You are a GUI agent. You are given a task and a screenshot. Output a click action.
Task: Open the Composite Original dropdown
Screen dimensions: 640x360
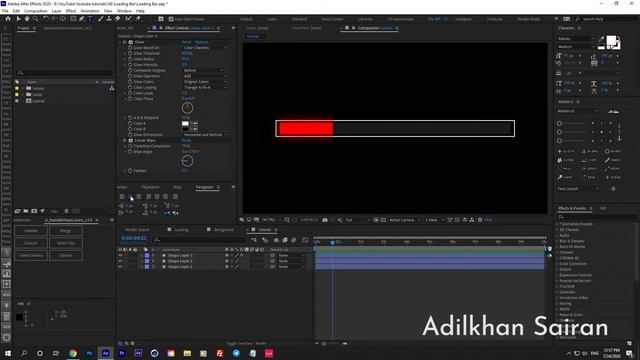[203, 71]
